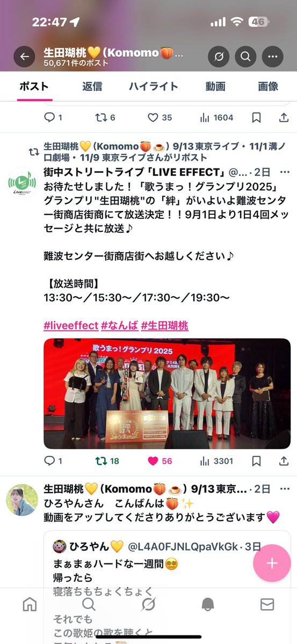Share the LIVE EFFECT post

click(284, 460)
